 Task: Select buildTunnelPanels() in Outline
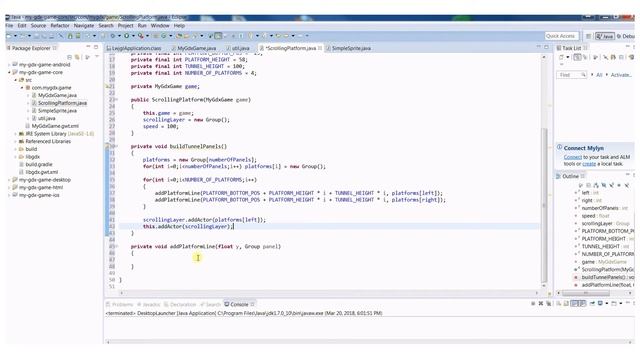click(x=604, y=278)
